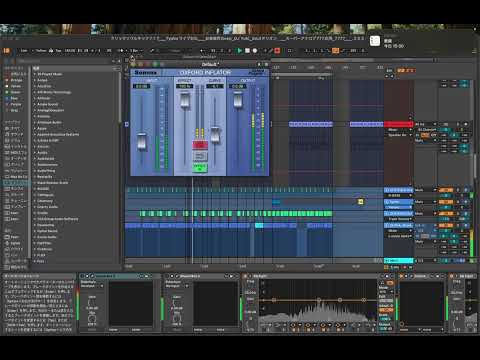Open the Bitwig logo menu in the top-left corner
Viewport: 480px width, 360px height.
pos(6,51)
